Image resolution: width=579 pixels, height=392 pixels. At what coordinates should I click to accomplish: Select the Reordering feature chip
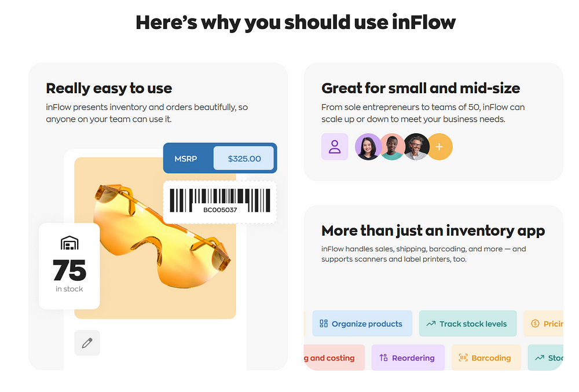[x=408, y=358]
